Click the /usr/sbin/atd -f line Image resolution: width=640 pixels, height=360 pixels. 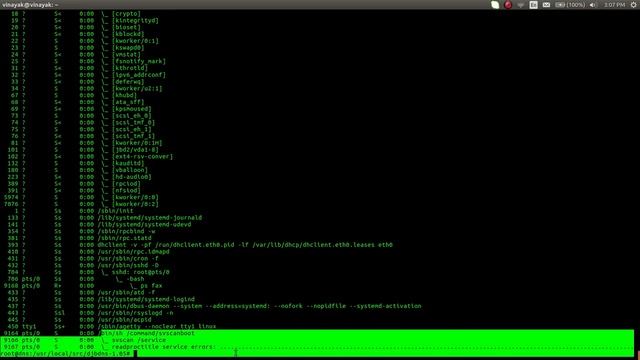81,293
